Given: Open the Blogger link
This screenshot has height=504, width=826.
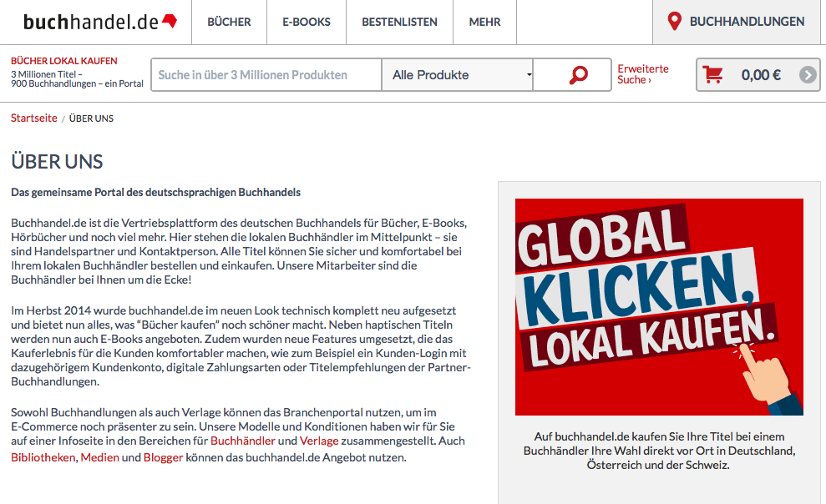Looking at the screenshot, I should point(163,457).
